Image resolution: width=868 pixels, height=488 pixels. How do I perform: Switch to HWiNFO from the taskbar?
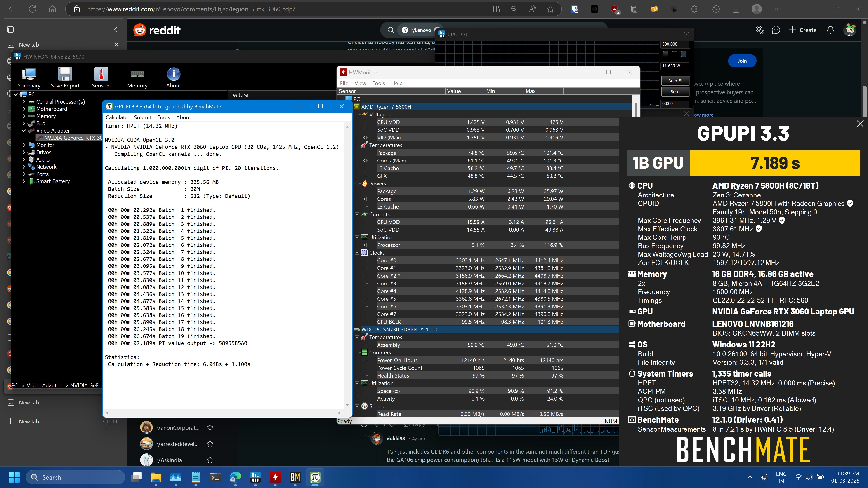(x=255, y=477)
